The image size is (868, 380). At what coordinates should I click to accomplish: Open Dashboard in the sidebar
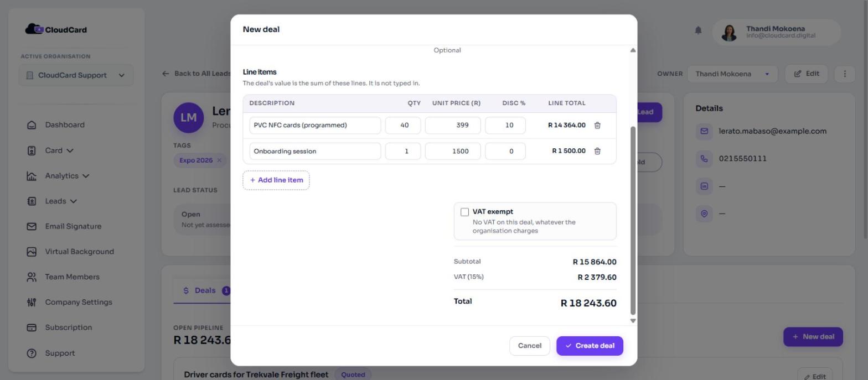coord(65,125)
